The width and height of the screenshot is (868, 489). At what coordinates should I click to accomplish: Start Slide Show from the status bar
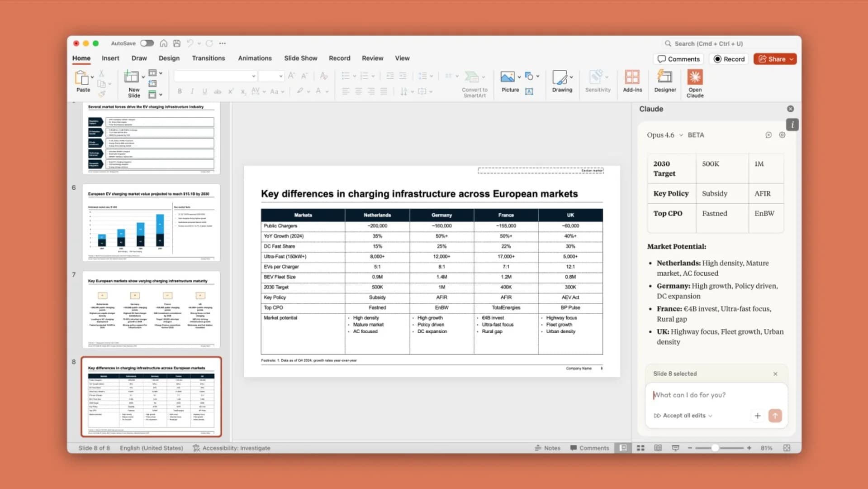(x=675, y=448)
